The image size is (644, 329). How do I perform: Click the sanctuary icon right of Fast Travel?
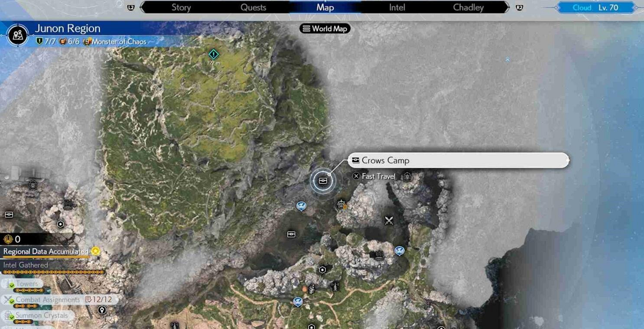point(407,176)
